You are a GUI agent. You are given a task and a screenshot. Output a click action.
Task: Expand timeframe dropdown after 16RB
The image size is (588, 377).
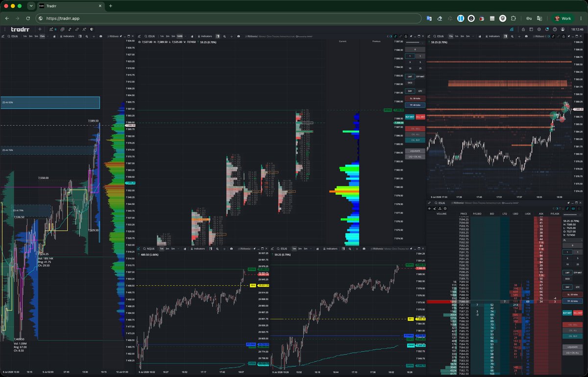pos(187,36)
